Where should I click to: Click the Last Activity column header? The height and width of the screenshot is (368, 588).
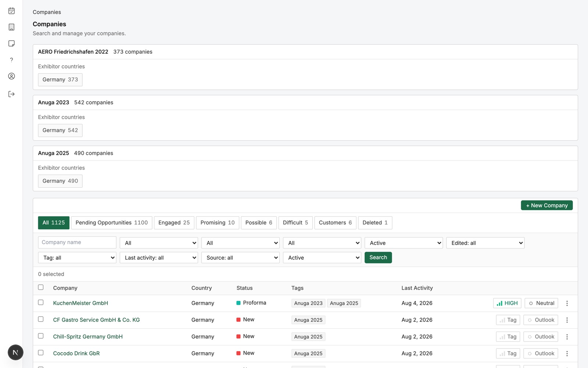pyautogui.click(x=417, y=288)
